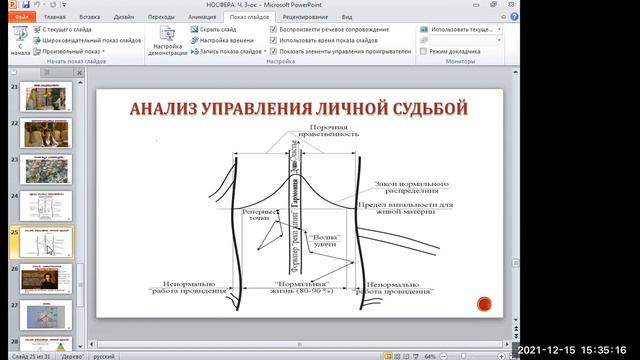Click Save icon in quick access toolbar
The height and width of the screenshot is (360, 640).
click(x=26, y=5)
